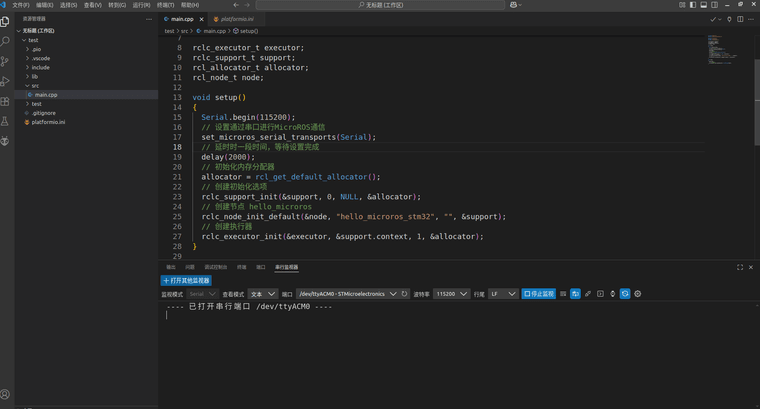This screenshot has width=760, height=409.
Task: Open the 文件(F) menu
Action: pos(21,5)
